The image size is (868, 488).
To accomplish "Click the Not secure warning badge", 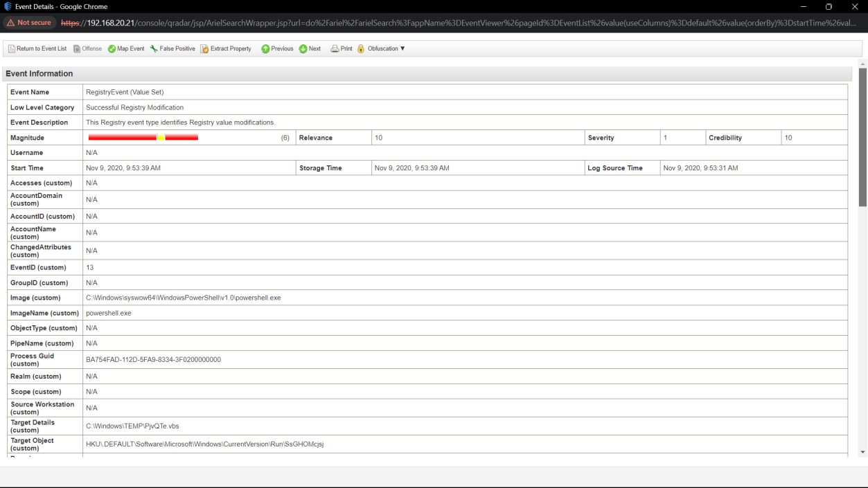I will (30, 23).
